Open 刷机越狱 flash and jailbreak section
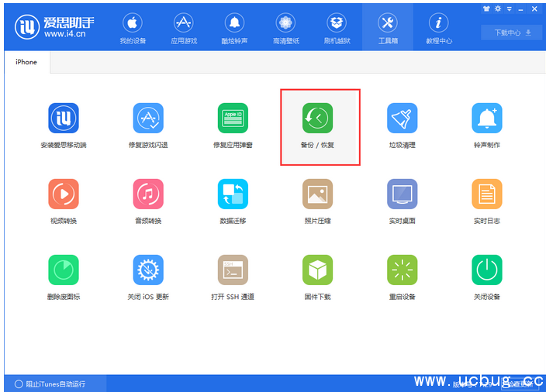 (x=337, y=29)
